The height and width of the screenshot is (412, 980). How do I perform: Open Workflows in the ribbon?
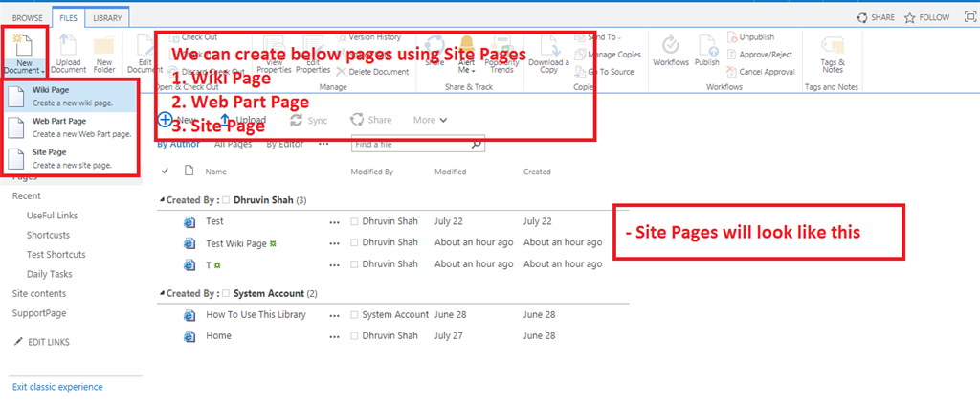[x=671, y=51]
